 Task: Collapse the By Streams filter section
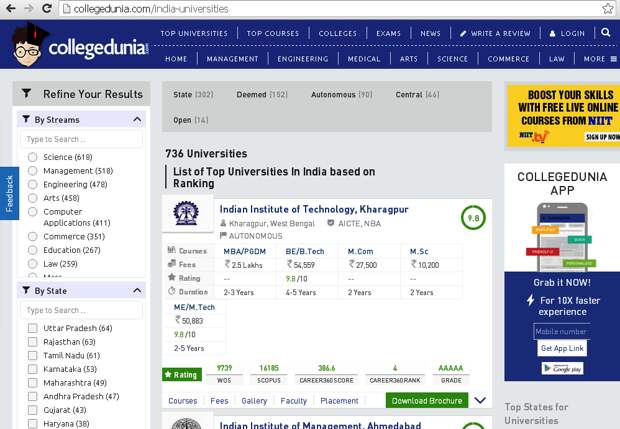[x=137, y=119]
